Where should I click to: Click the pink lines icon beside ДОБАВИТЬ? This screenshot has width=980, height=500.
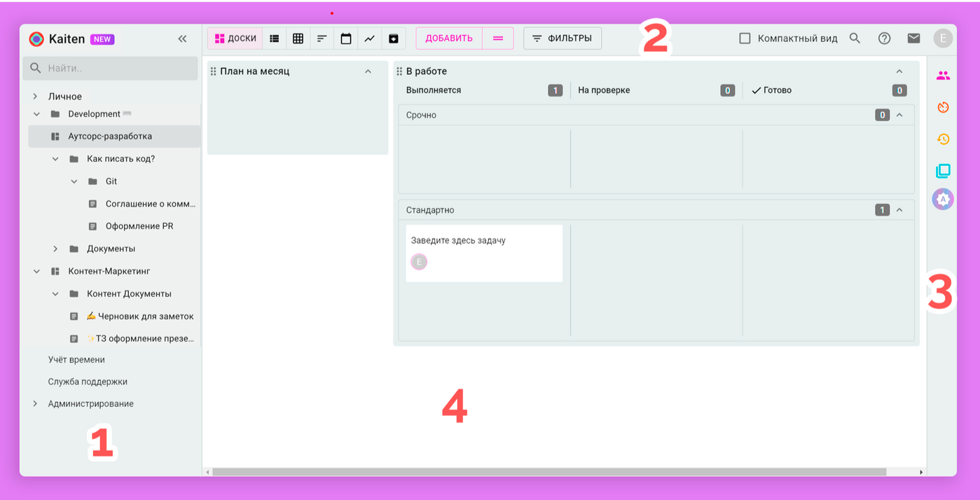[x=498, y=39]
